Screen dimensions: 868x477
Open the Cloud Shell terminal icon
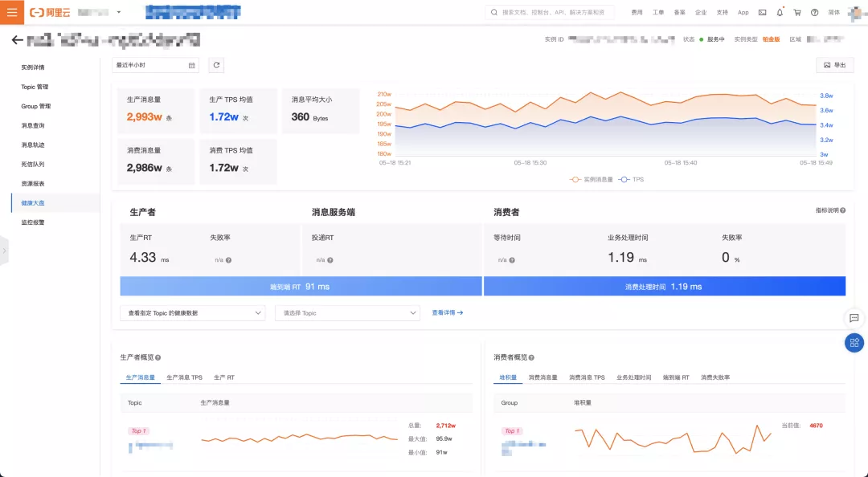click(x=762, y=12)
